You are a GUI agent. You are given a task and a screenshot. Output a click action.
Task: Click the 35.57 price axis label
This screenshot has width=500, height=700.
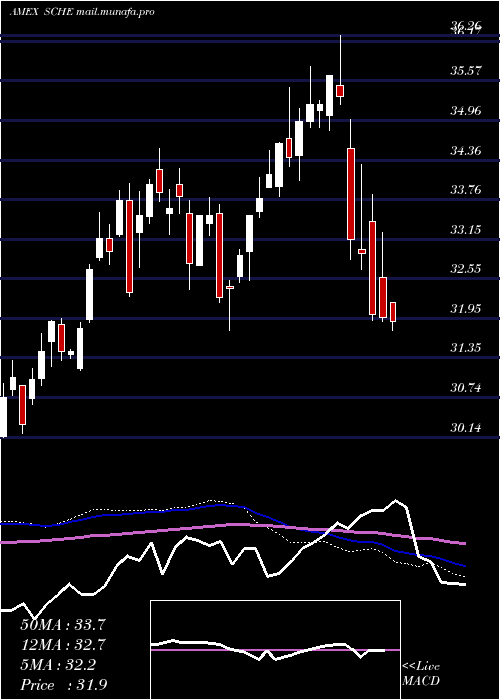click(466, 71)
